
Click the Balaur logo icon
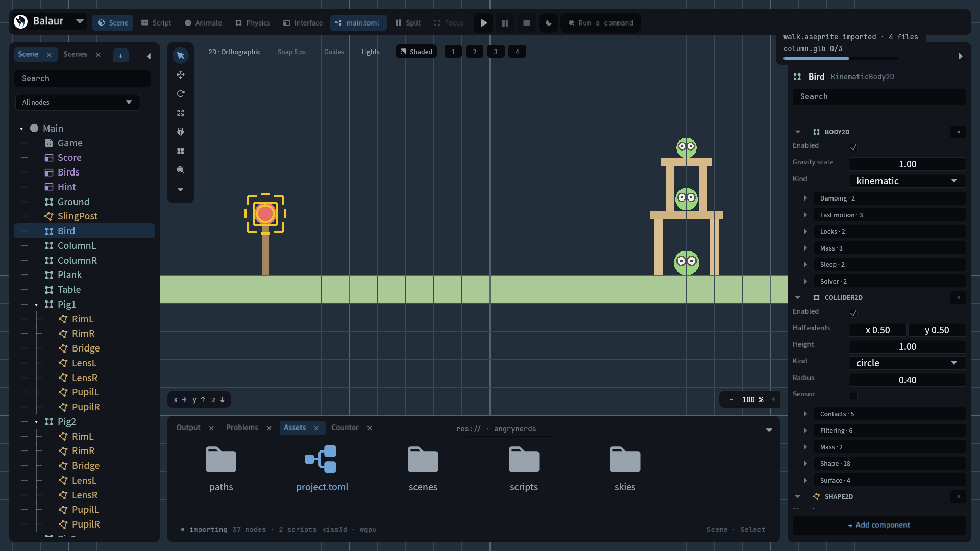pos(21,21)
